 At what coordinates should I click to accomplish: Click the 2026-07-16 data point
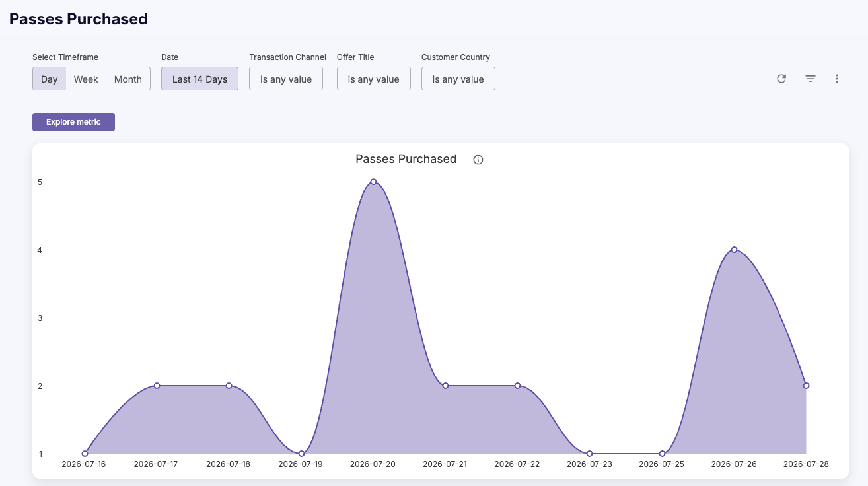point(85,454)
